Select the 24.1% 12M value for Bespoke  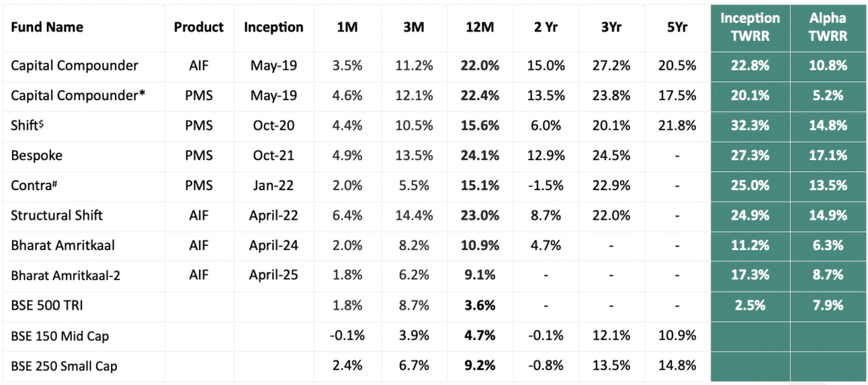480,156
